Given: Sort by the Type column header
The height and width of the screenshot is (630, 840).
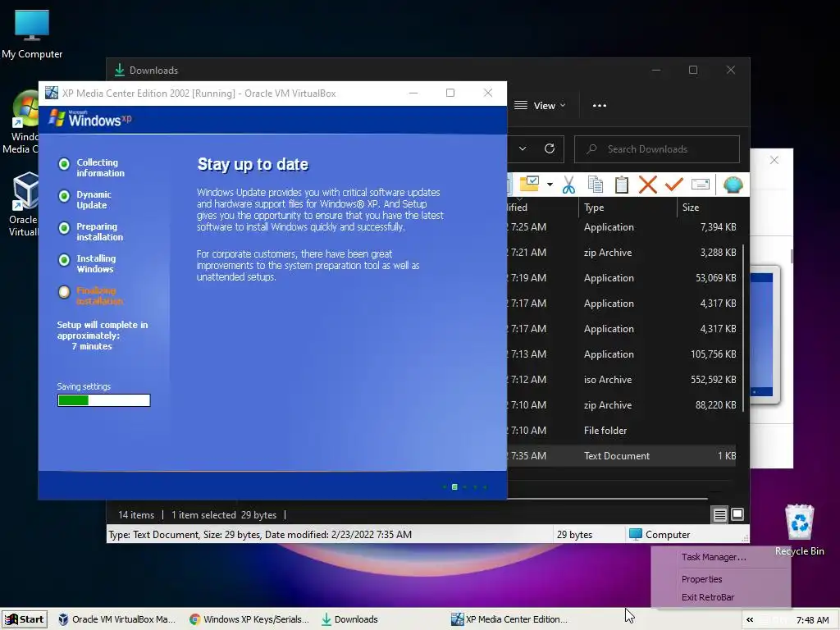Looking at the screenshot, I should coord(628,208).
